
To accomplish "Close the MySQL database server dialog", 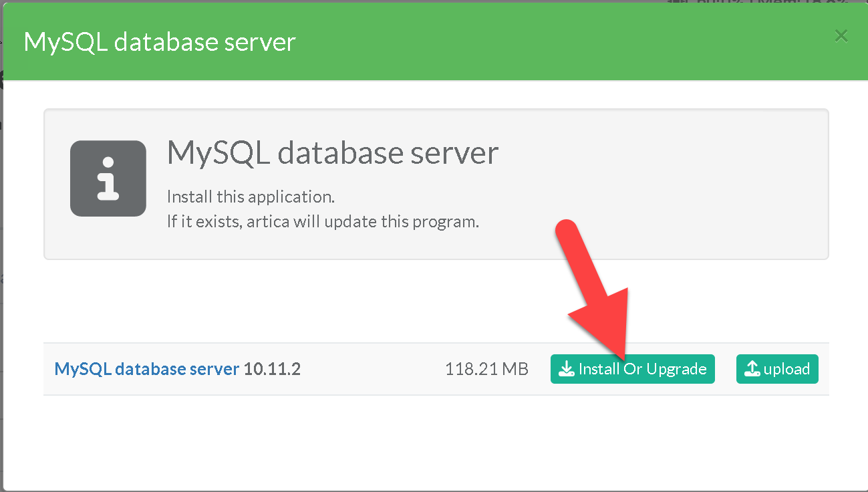I will pos(841,36).
